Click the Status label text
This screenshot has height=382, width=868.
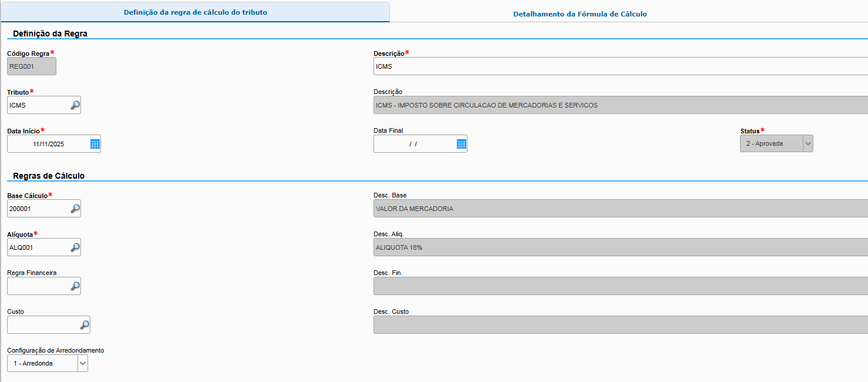tap(750, 131)
